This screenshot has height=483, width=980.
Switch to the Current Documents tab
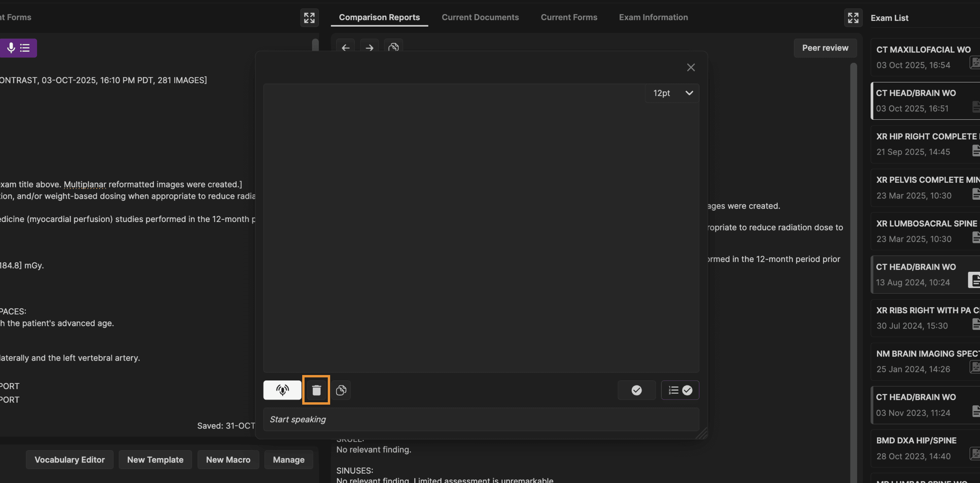point(480,17)
